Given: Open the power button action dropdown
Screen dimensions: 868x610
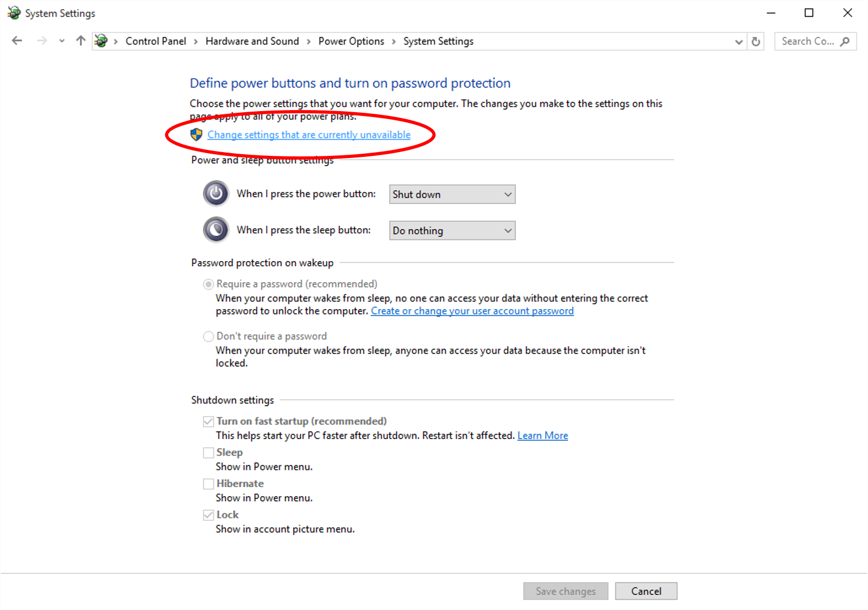Looking at the screenshot, I should (452, 194).
